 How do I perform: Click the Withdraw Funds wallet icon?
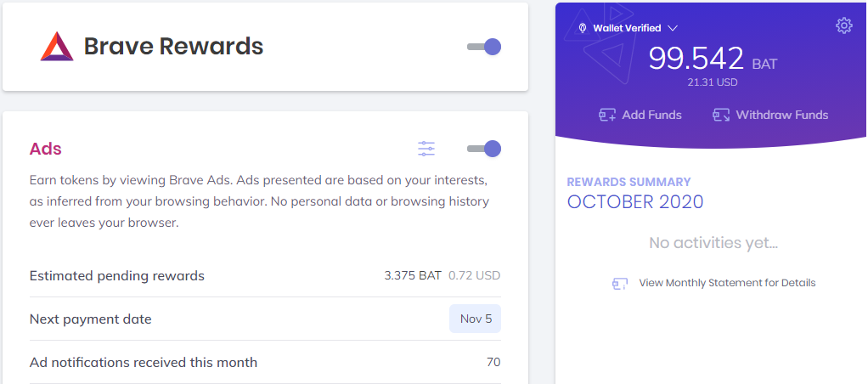tap(721, 115)
